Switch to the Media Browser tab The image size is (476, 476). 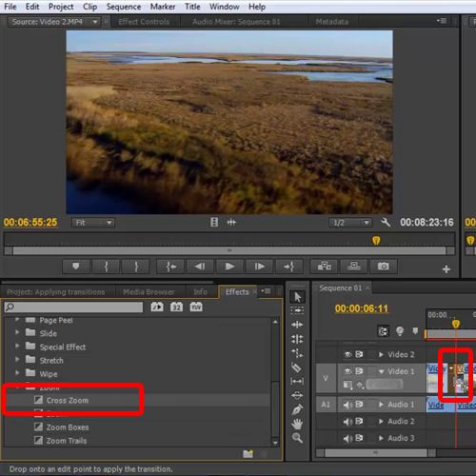click(x=149, y=292)
